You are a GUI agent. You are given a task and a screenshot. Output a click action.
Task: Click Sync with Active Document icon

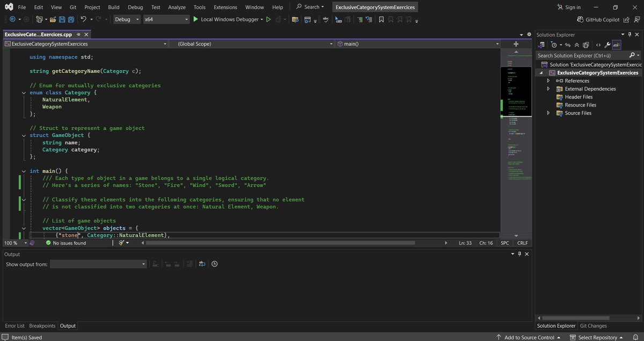[x=567, y=45]
